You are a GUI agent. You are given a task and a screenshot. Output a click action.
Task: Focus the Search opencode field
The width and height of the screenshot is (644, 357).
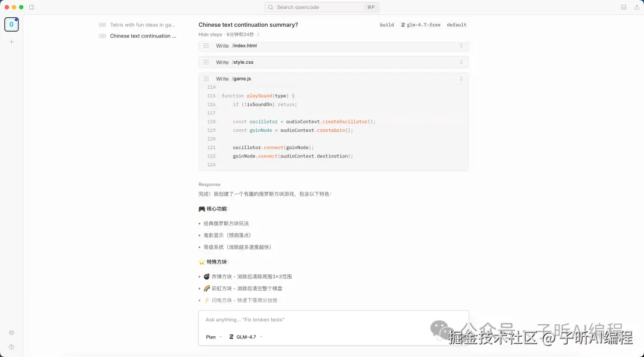click(x=321, y=7)
